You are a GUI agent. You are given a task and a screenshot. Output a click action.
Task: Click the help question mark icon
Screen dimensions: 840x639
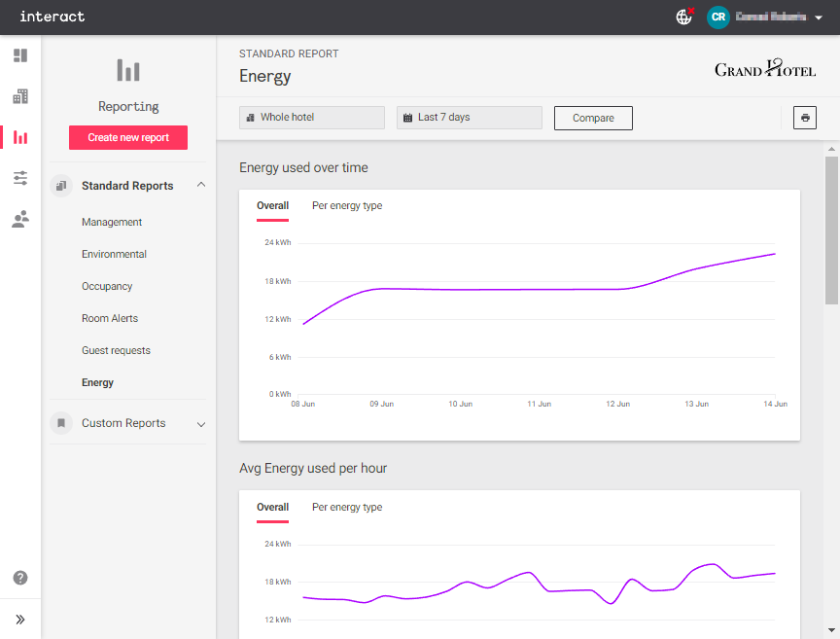click(x=19, y=578)
